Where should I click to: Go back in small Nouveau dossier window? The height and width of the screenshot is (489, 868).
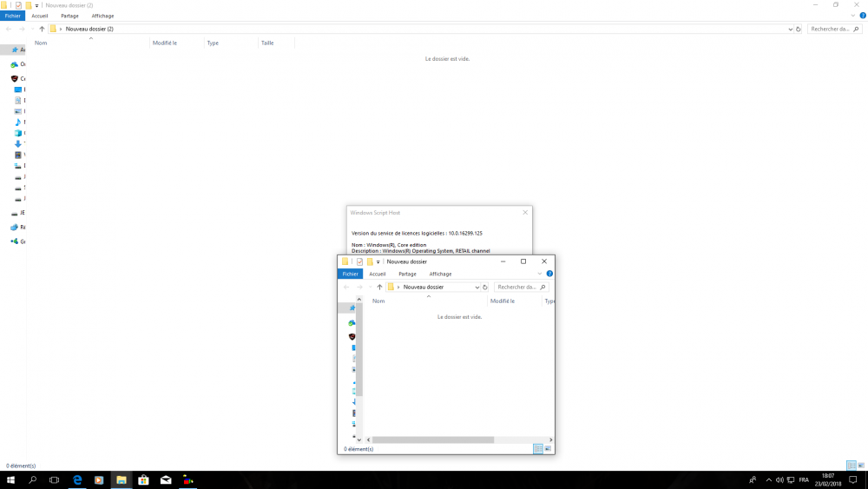pyautogui.click(x=346, y=287)
